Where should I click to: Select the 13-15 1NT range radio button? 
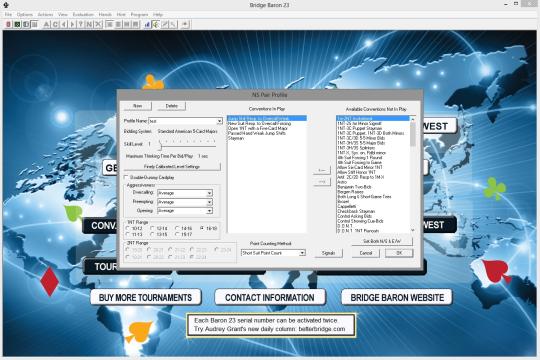[152, 234]
